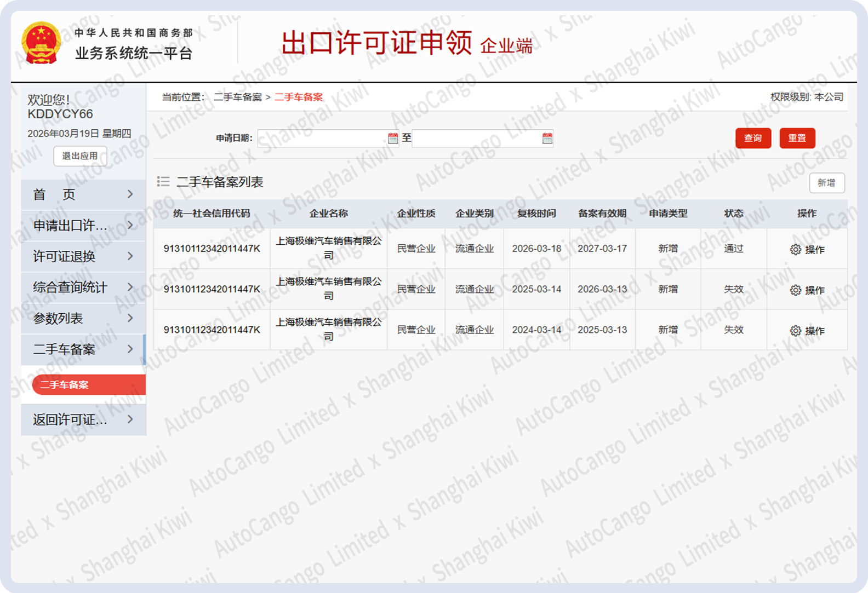868x593 pixels.
Task: Click the 企业性质 column header
Action: pyautogui.click(x=416, y=214)
